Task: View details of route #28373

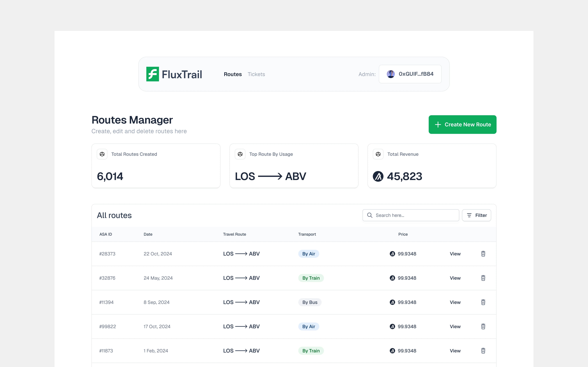Action: (455, 254)
